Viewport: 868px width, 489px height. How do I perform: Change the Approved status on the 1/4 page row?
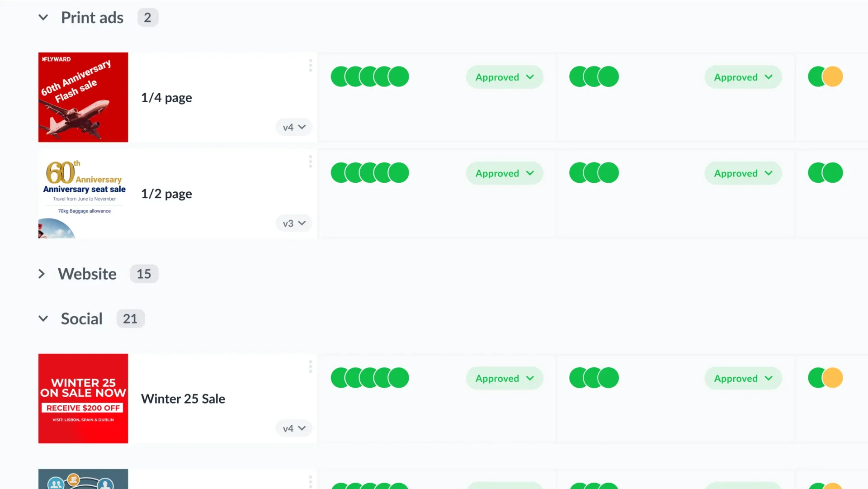pyautogui.click(x=504, y=77)
